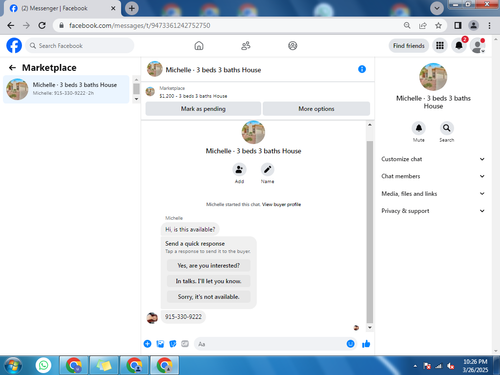Click the Search Facebook field
500x375 pixels.
click(x=80, y=46)
